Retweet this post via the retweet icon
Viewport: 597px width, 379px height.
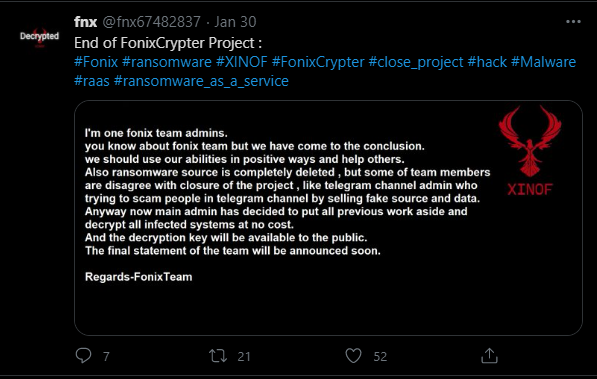pos(218,356)
